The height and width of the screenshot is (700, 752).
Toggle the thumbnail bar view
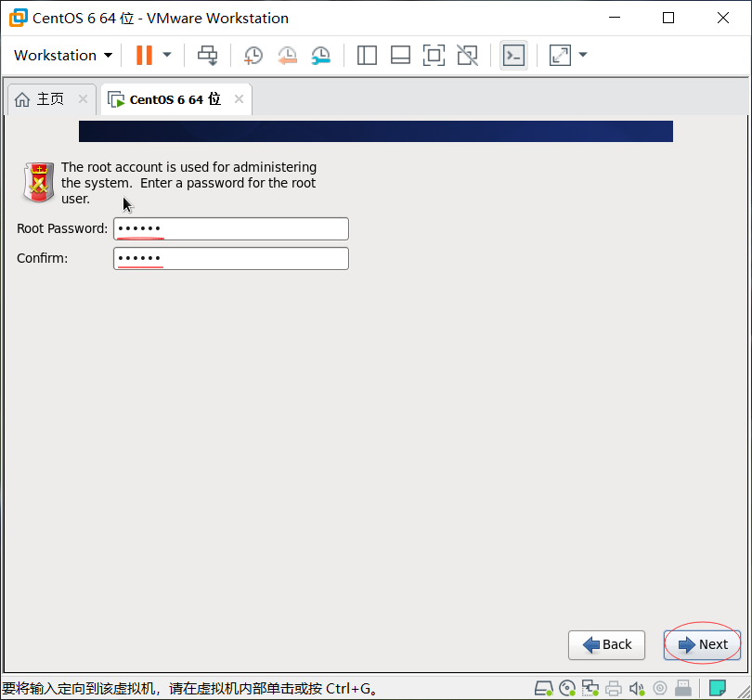click(x=400, y=55)
